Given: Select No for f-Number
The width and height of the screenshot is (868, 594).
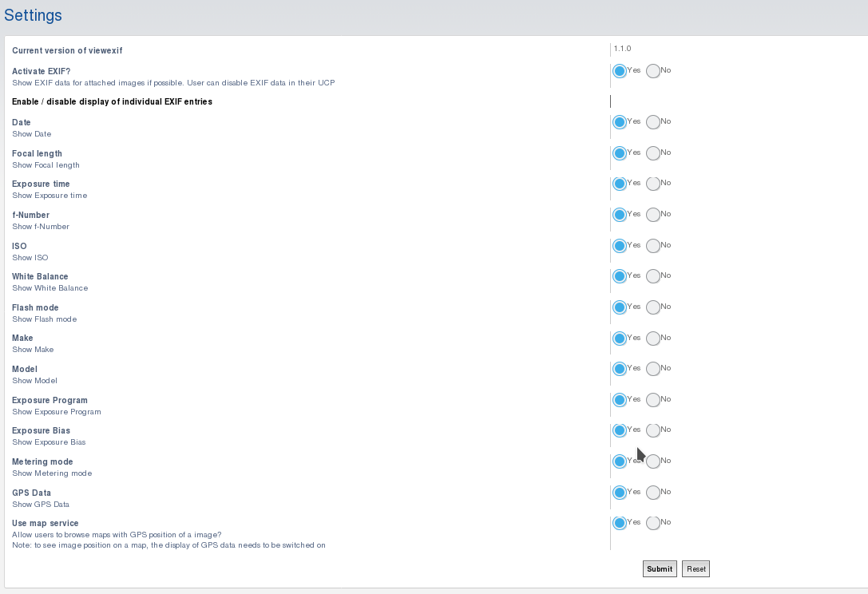Looking at the screenshot, I should pos(653,215).
